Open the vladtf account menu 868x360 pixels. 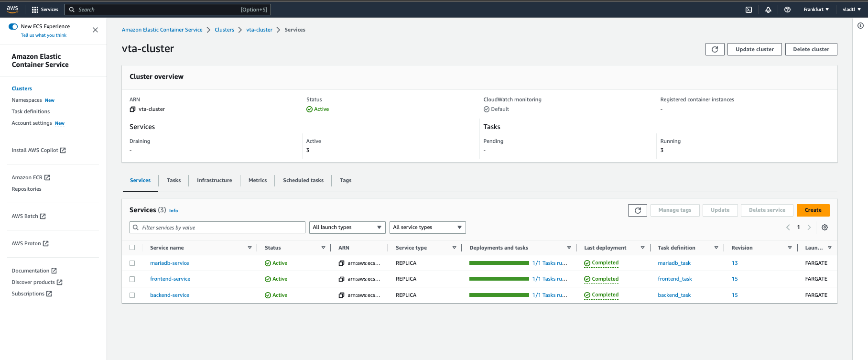851,10
